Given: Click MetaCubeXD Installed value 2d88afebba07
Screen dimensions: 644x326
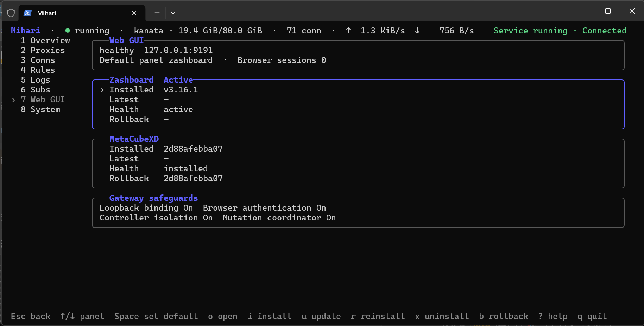Looking at the screenshot, I should (x=193, y=149).
